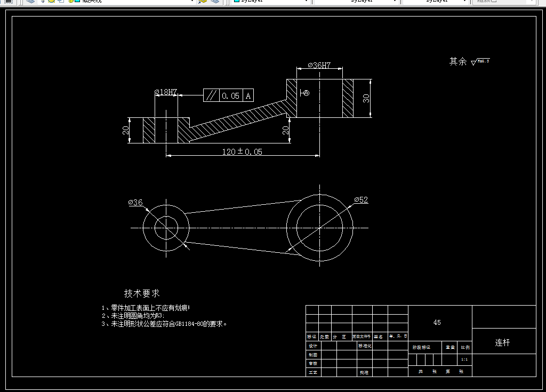546x392 pixels.
Task: Select the Make Object's Layer Current icon
Action: tap(202, 2)
